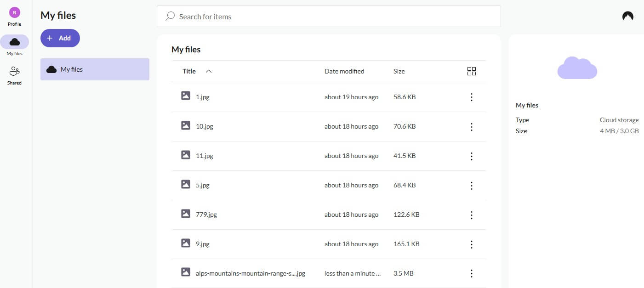Sort by Date modified column
This screenshot has width=644, height=288.
344,71
